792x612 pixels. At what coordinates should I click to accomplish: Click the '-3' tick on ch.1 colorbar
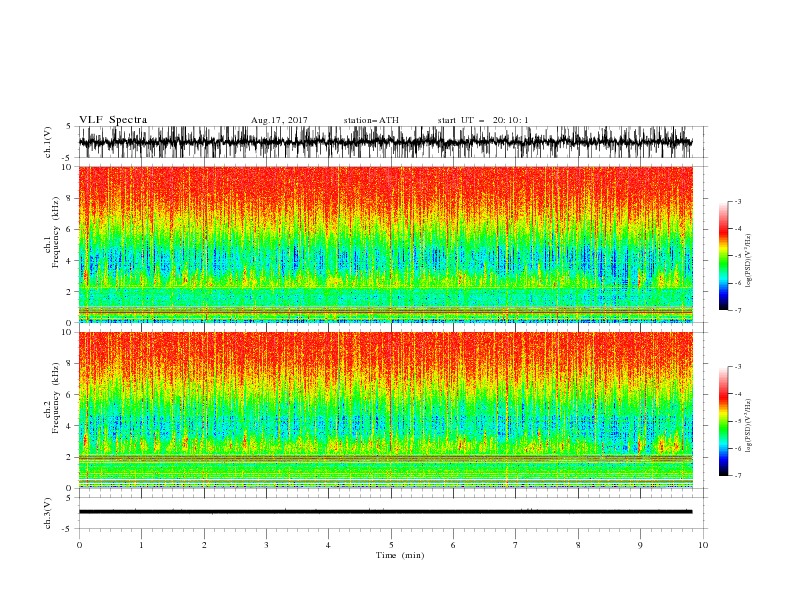point(738,201)
